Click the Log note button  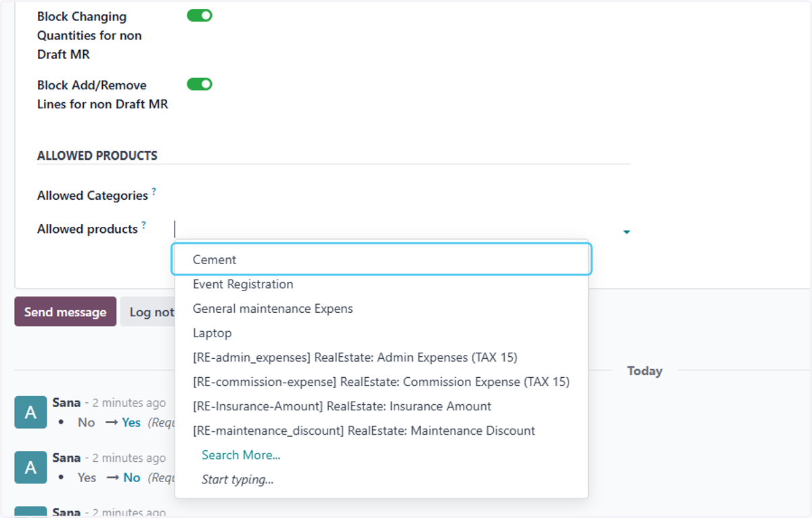[148, 311]
